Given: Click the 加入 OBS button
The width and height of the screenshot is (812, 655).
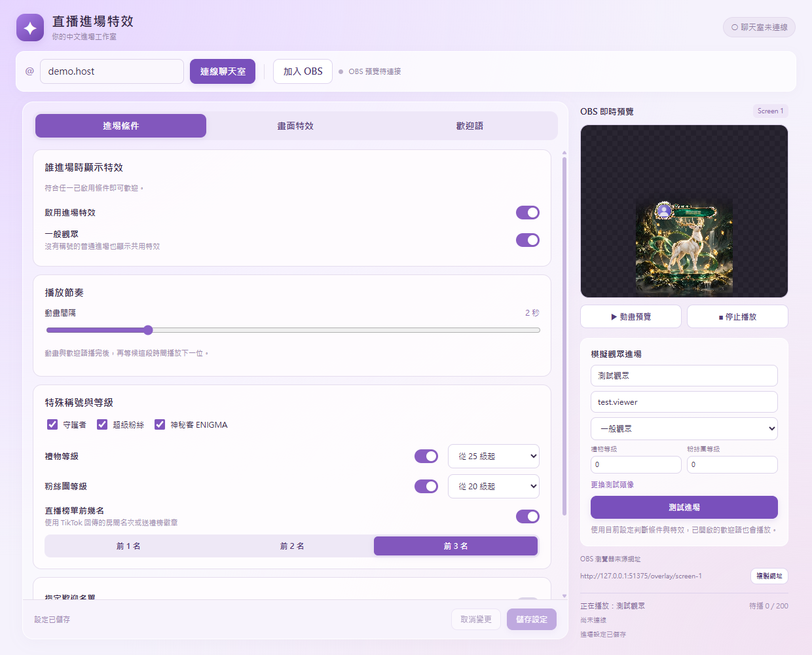Looking at the screenshot, I should point(303,71).
